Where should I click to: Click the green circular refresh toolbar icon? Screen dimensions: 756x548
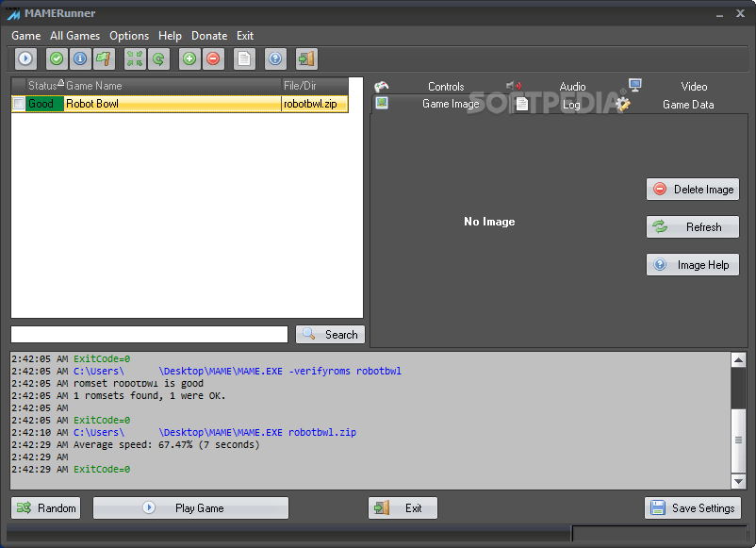point(158,58)
